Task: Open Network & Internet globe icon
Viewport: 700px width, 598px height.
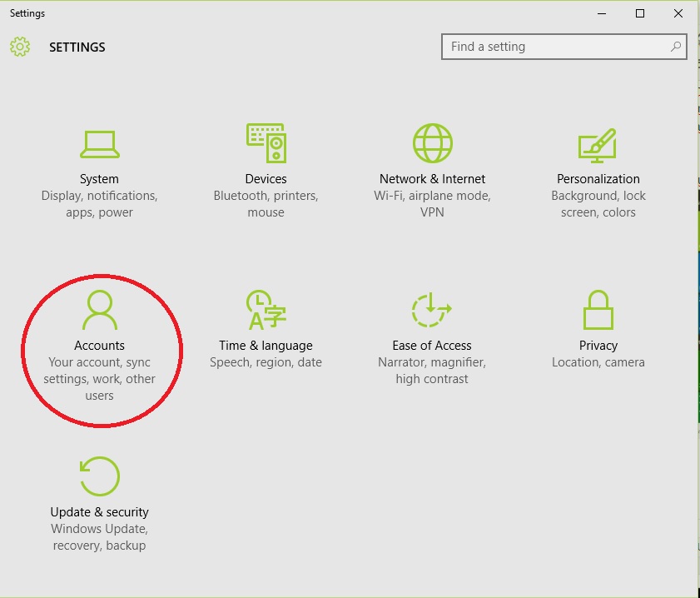Action: click(432, 143)
